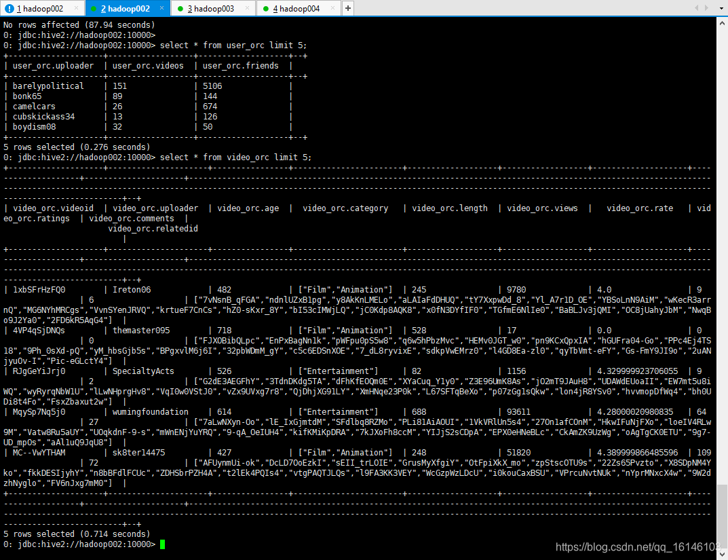
Task: Click video id 1xbSFrHzFQ0
Action: 39,290
